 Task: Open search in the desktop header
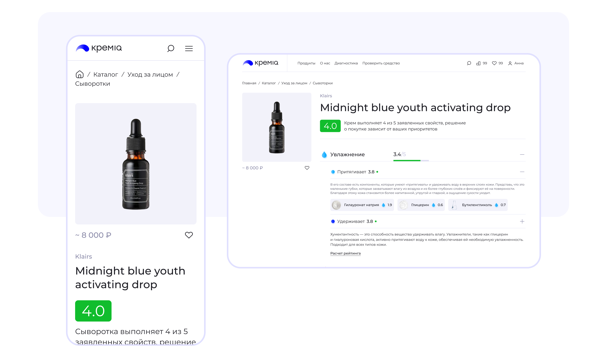click(x=469, y=63)
